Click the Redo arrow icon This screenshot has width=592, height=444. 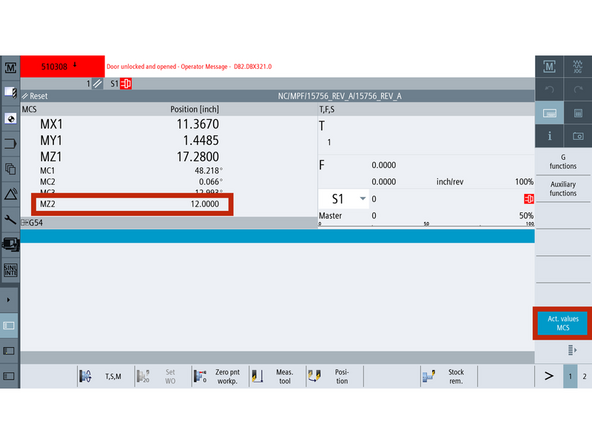[578, 89]
